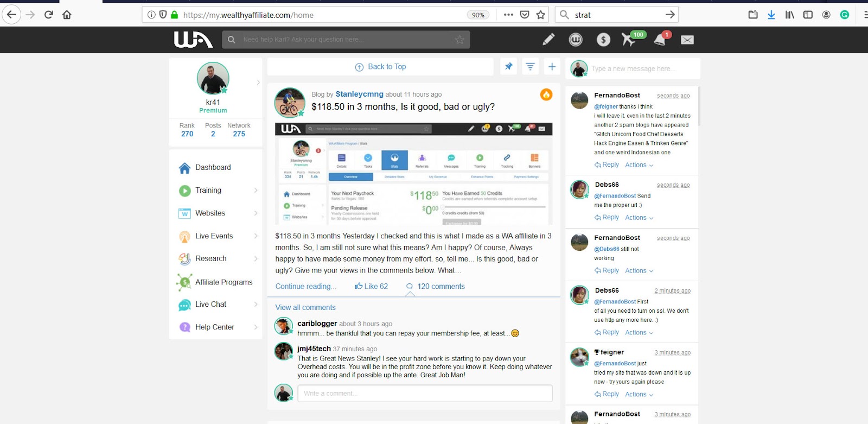868x424 pixels.
Task: Click Back to Top button
Action: tap(380, 67)
